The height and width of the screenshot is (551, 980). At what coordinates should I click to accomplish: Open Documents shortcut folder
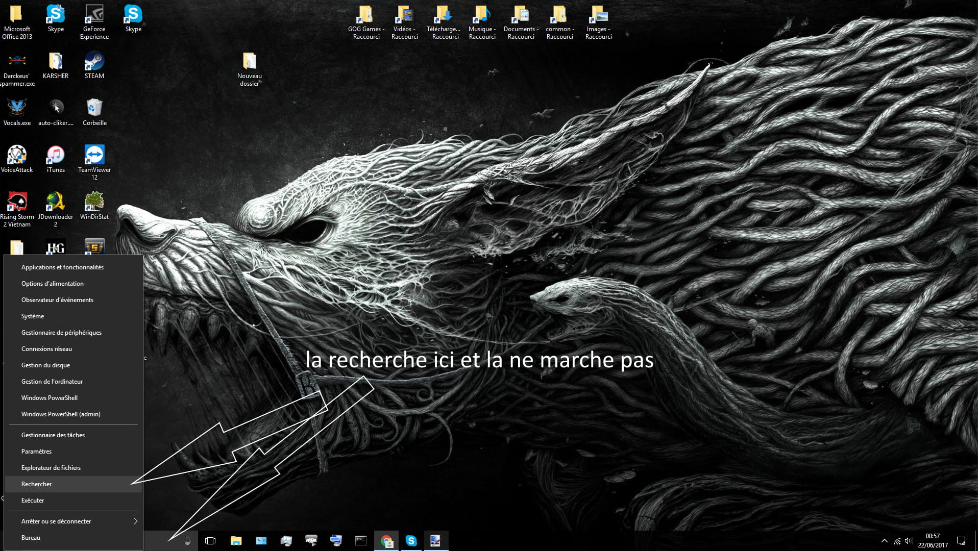point(521,22)
